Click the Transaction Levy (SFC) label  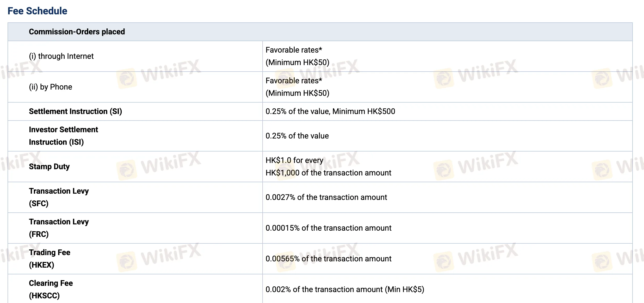click(59, 197)
